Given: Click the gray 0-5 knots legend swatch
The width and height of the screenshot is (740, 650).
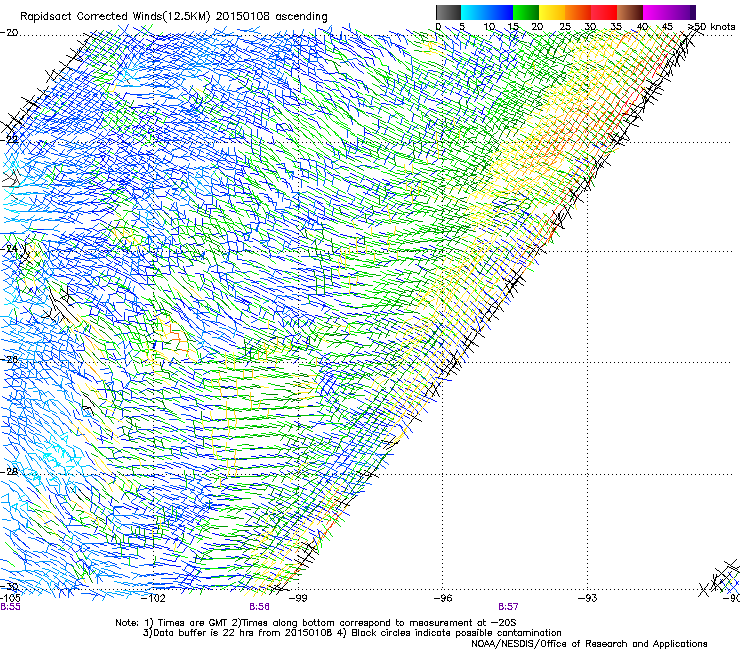Looking at the screenshot, I should click(448, 12).
